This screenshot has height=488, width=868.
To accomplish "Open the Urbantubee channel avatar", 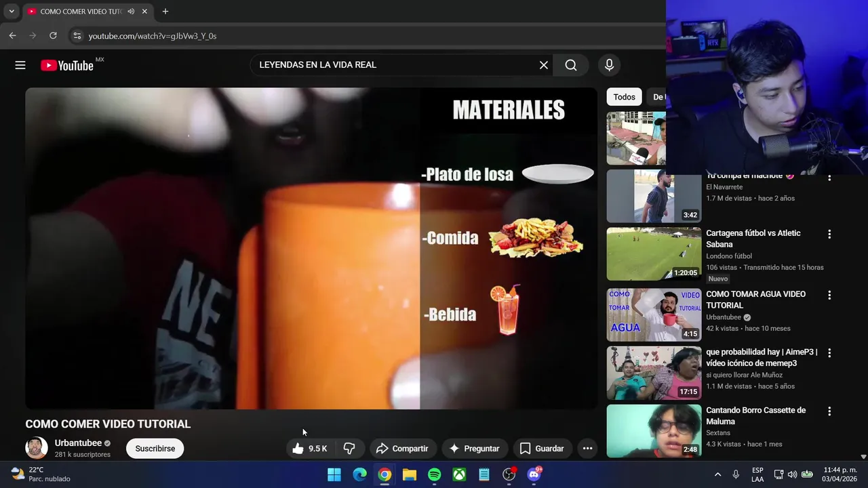I will coord(37,448).
